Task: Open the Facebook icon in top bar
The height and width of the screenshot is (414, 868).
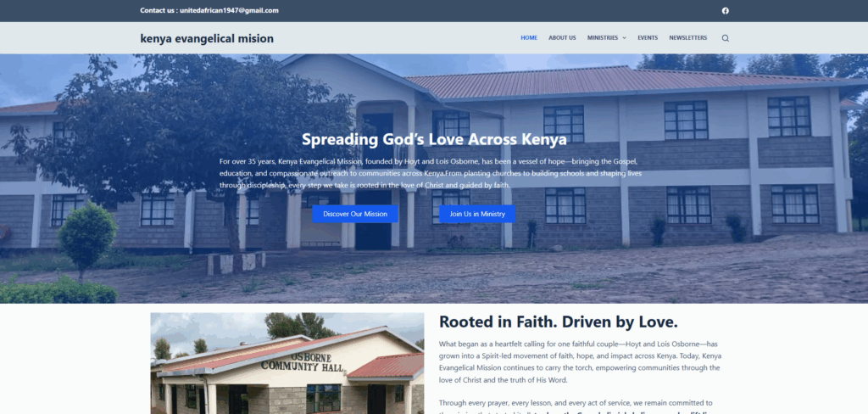Action: [x=726, y=10]
